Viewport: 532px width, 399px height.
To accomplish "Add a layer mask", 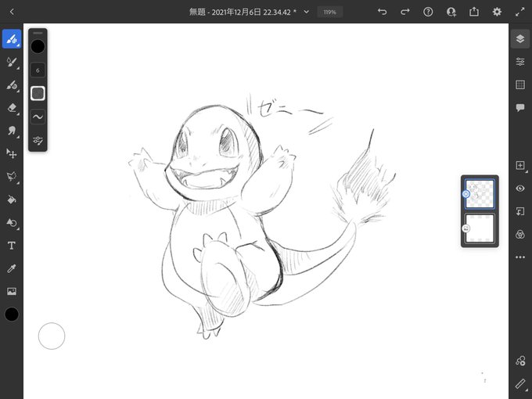I will pyautogui.click(x=520, y=211).
